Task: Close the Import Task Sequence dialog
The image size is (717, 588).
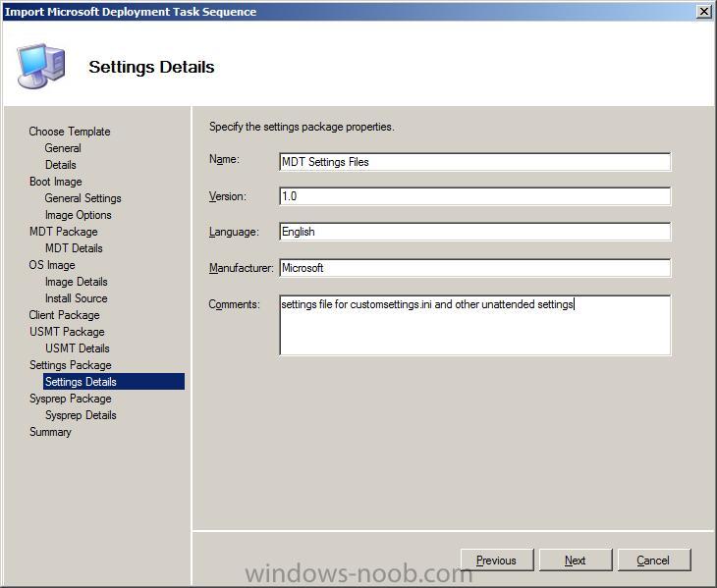Action: click(x=703, y=12)
